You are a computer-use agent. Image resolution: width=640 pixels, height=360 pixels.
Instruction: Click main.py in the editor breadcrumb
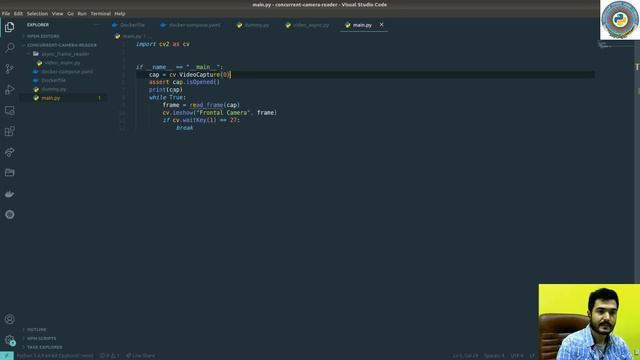click(131, 36)
